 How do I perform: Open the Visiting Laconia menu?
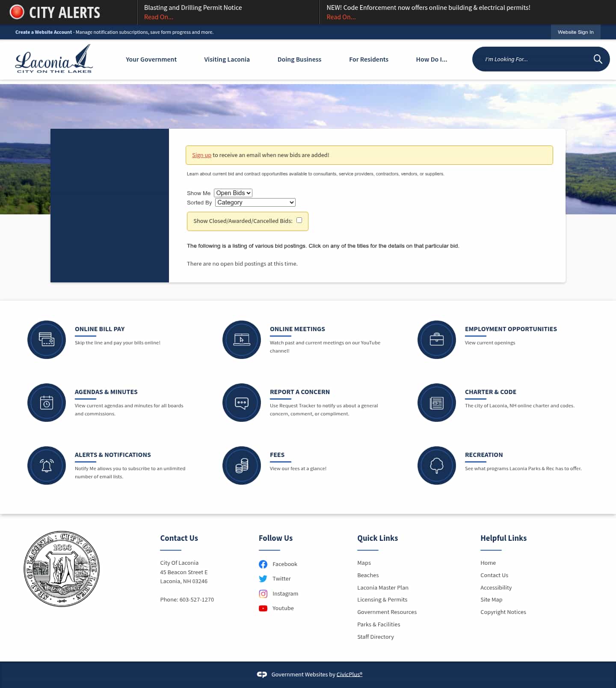227,59
